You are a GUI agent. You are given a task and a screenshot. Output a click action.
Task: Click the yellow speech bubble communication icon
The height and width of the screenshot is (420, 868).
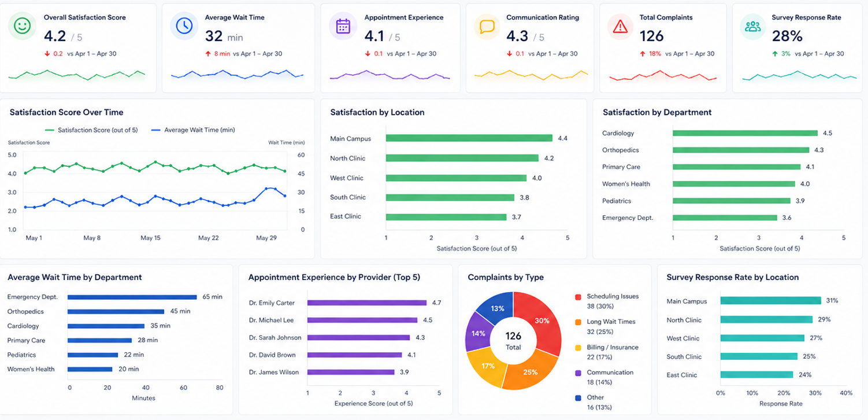pos(487,25)
